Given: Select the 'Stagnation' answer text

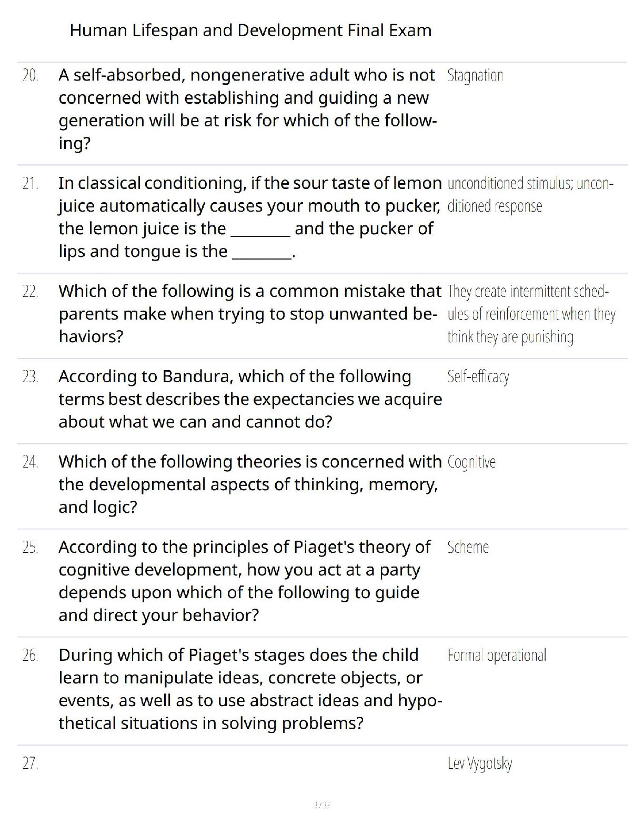Looking at the screenshot, I should (475, 75).
